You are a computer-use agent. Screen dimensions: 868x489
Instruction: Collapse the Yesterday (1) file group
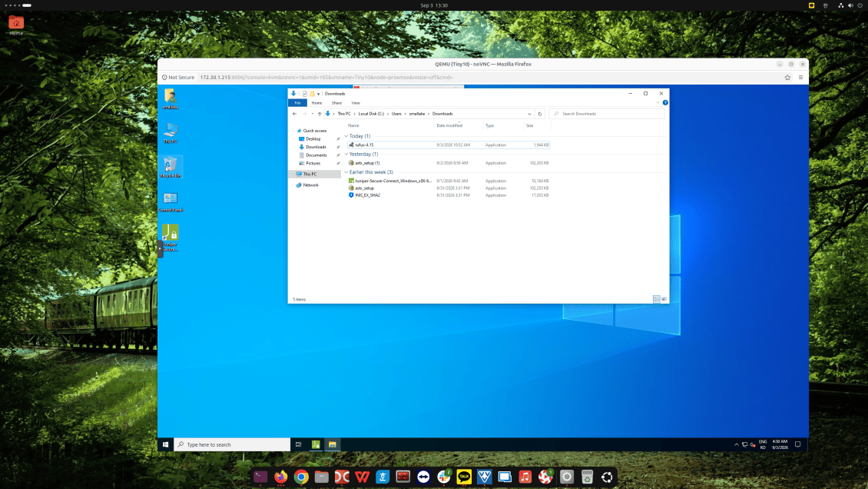pos(346,154)
